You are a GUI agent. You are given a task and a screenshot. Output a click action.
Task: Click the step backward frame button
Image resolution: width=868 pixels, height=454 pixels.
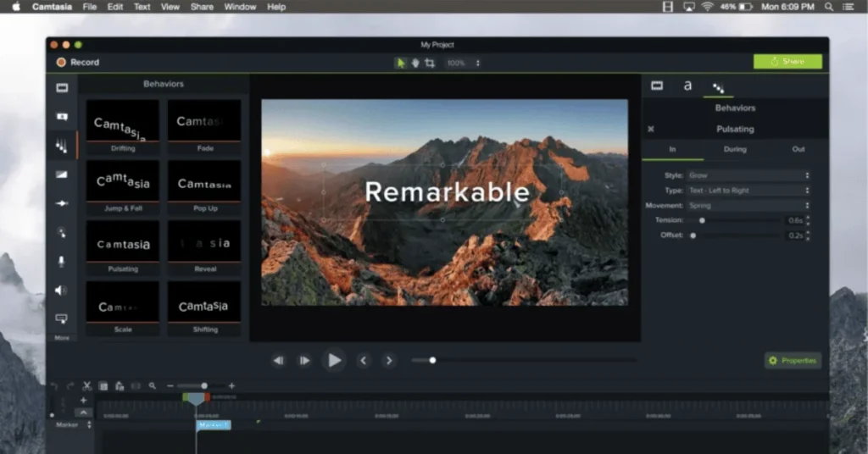pyautogui.click(x=278, y=361)
